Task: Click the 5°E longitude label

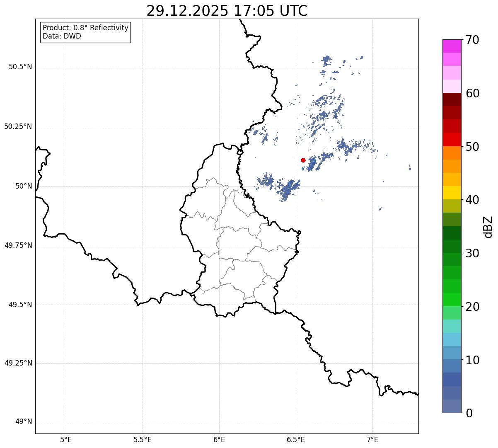Action: point(66,440)
